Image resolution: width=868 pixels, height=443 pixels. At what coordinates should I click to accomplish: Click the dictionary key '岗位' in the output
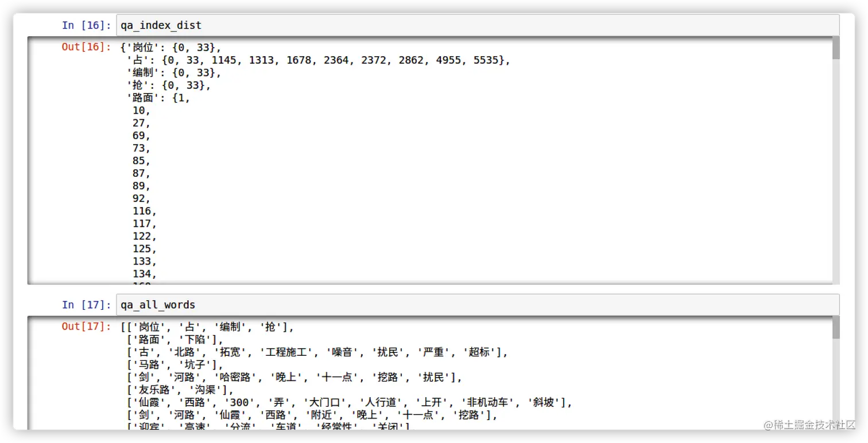click(x=142, y=48)
